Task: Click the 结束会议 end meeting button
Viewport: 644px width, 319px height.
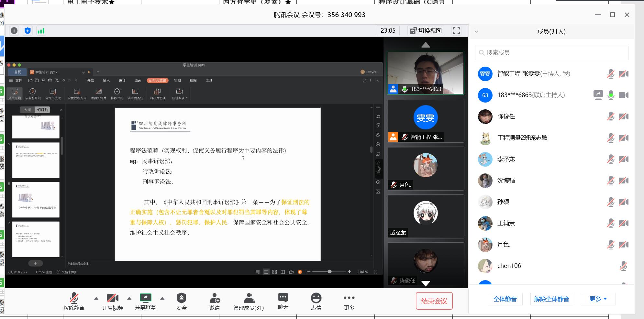Action: coord(434,301)
